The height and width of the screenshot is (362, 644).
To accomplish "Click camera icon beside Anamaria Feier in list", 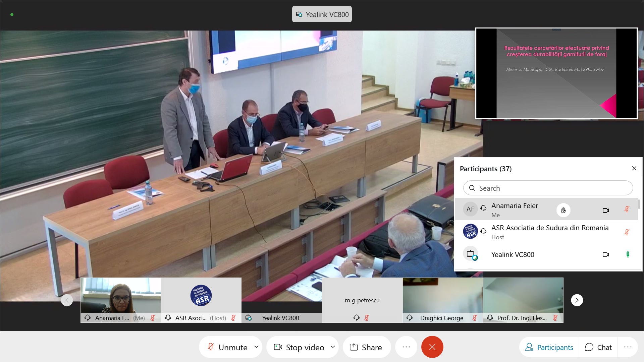I will (605, 210).
